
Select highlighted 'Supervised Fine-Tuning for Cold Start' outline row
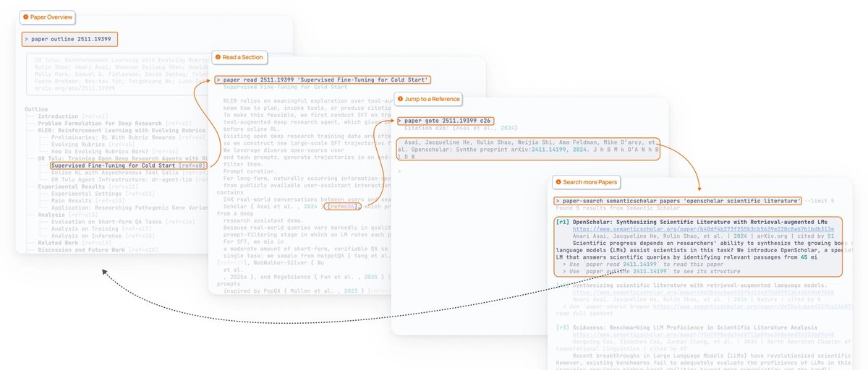[x=129, y=165]
